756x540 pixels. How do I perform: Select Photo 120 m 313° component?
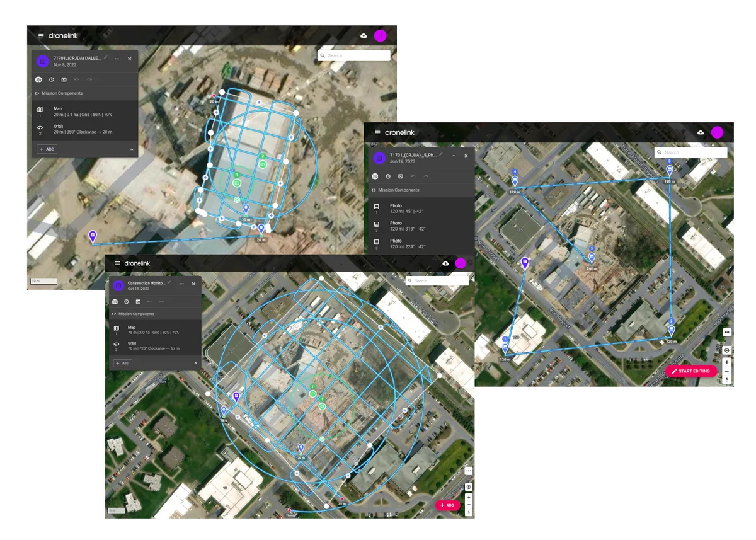click(422, 226)
